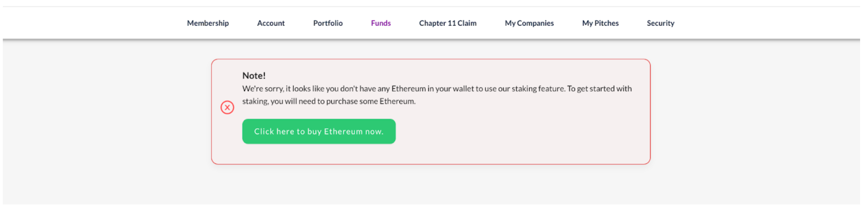Switch to the Account tab

click(x=271, y=23)
